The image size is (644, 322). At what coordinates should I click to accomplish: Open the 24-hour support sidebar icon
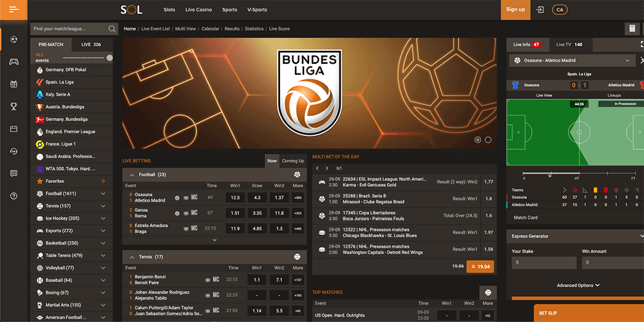[14, 151]
